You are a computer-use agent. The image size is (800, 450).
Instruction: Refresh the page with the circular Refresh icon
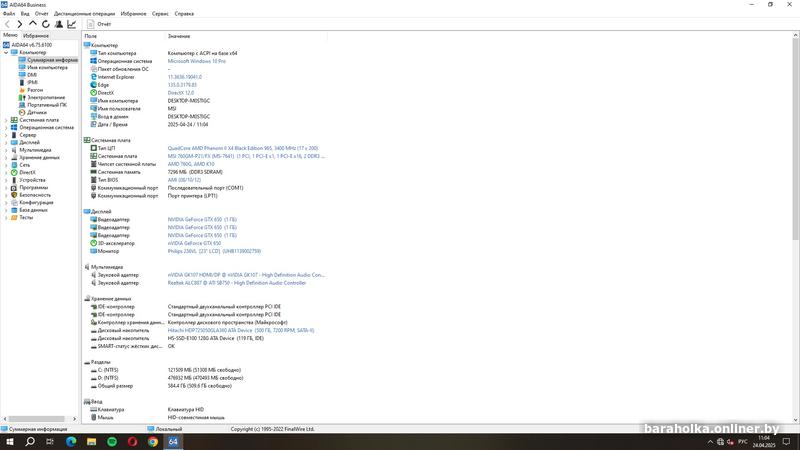point(45,24)
